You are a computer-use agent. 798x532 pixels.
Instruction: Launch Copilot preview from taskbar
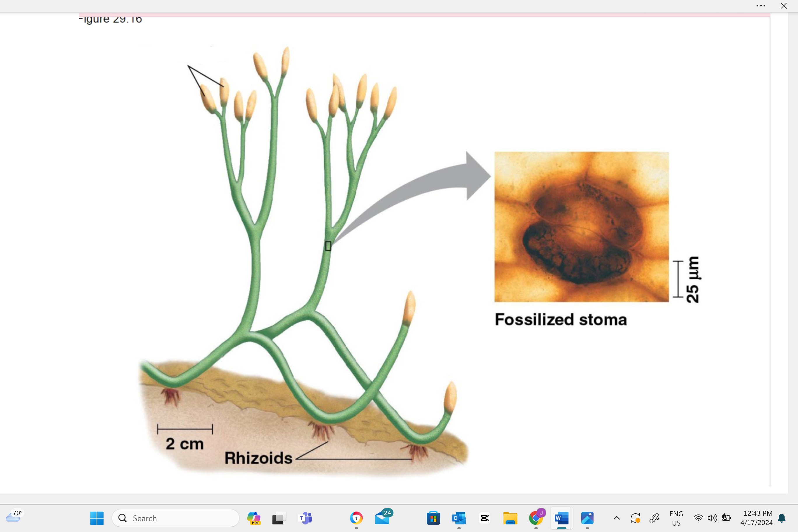click(x=254, y=518)
